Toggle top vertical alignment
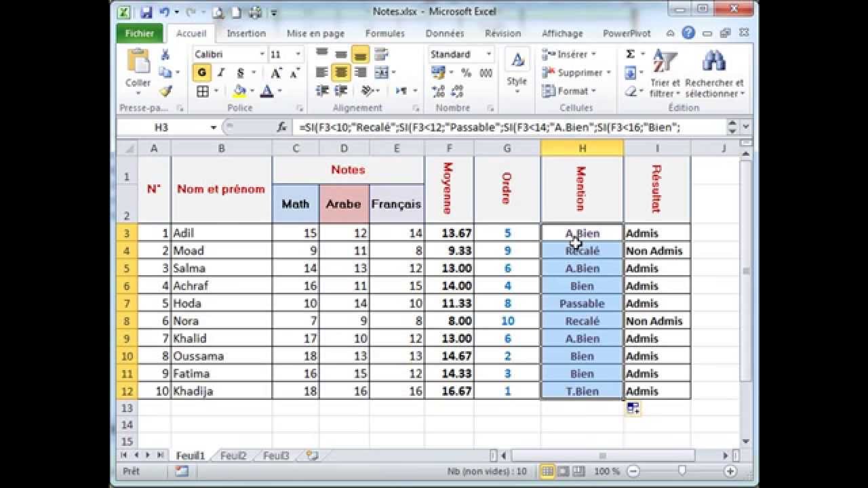Screen dimensions: 868x488 (322, 54)
